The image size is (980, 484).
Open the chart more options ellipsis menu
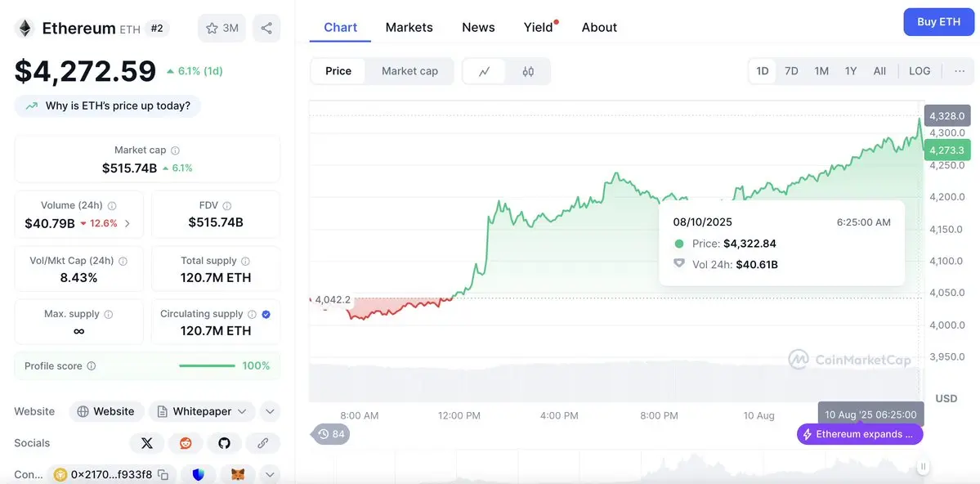point(960,71)
